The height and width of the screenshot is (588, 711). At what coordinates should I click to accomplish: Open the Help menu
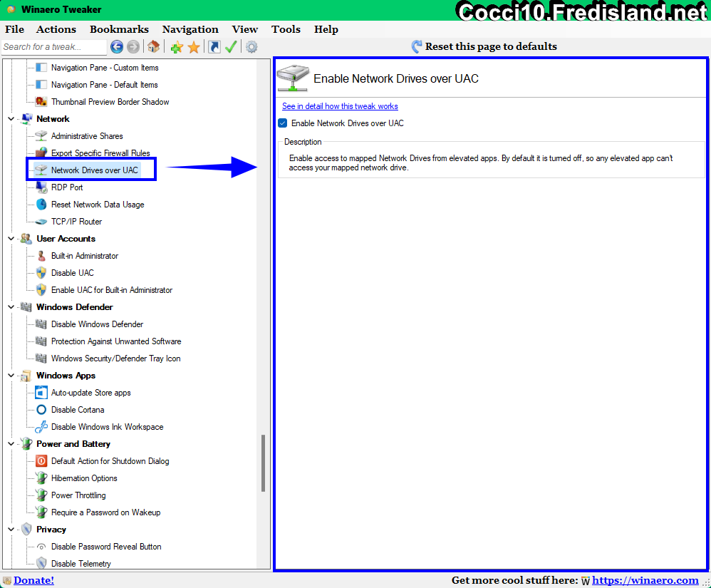(x=326, y=29)
